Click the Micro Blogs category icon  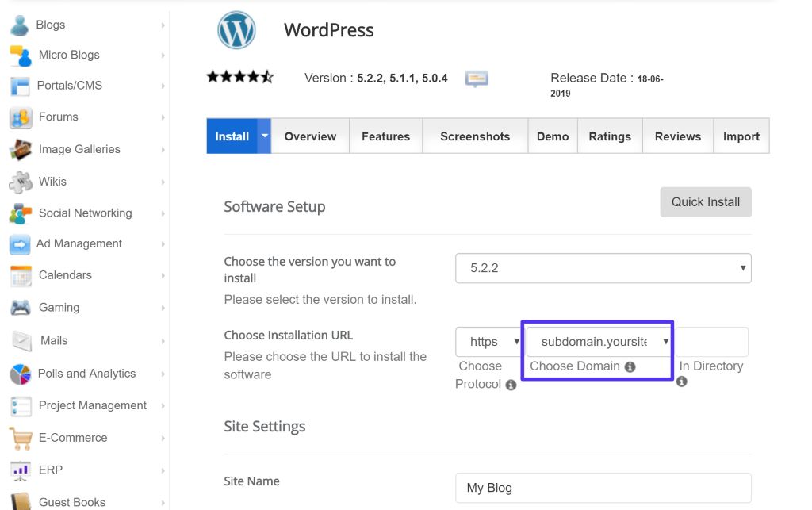(21, 56)
